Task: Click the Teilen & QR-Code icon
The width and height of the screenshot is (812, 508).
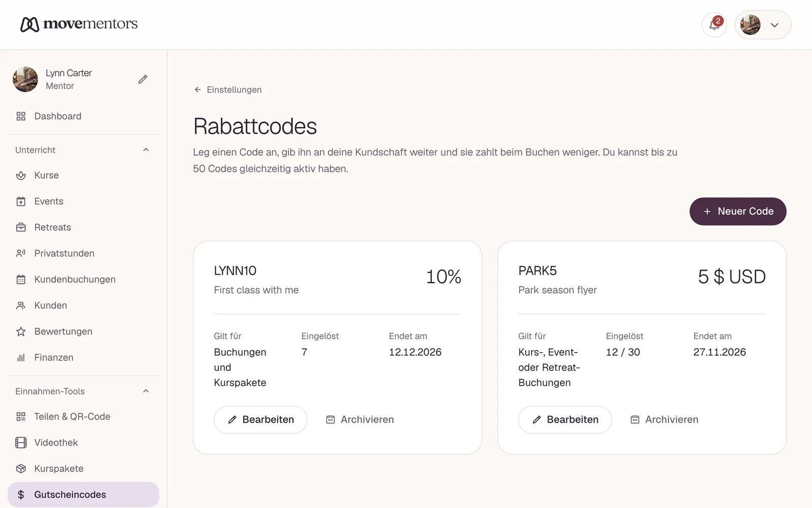Action: point(21,417)
